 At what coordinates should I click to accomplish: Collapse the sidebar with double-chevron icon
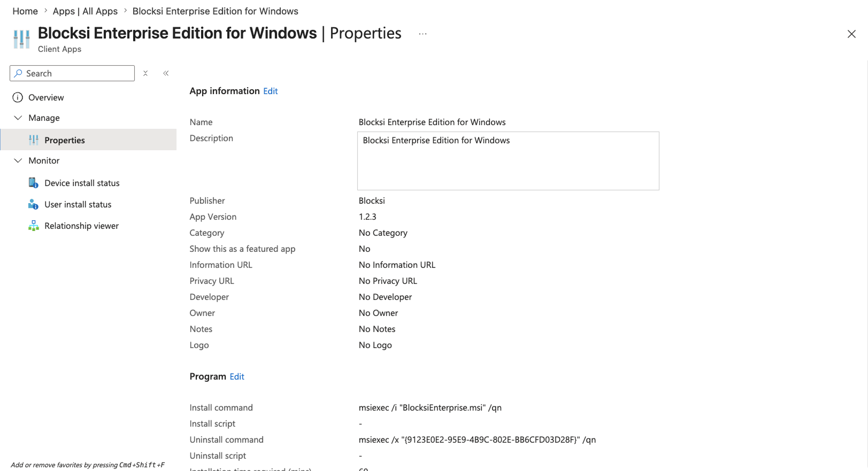(x=166, y=73)
